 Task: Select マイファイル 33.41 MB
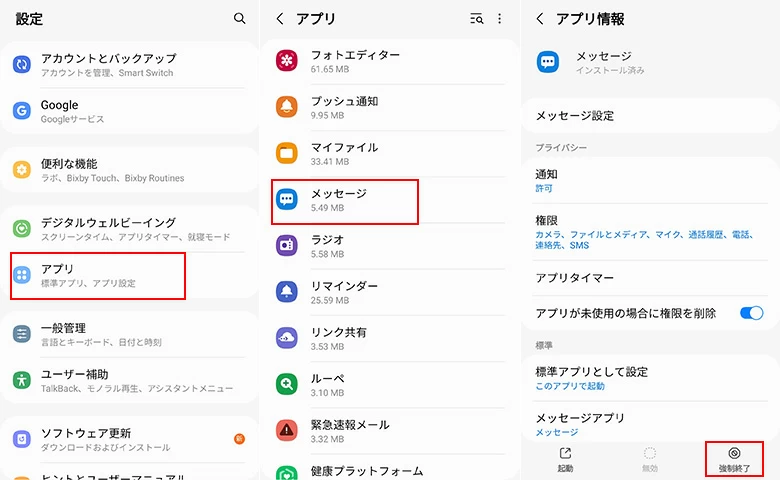[x=390, y=153]
